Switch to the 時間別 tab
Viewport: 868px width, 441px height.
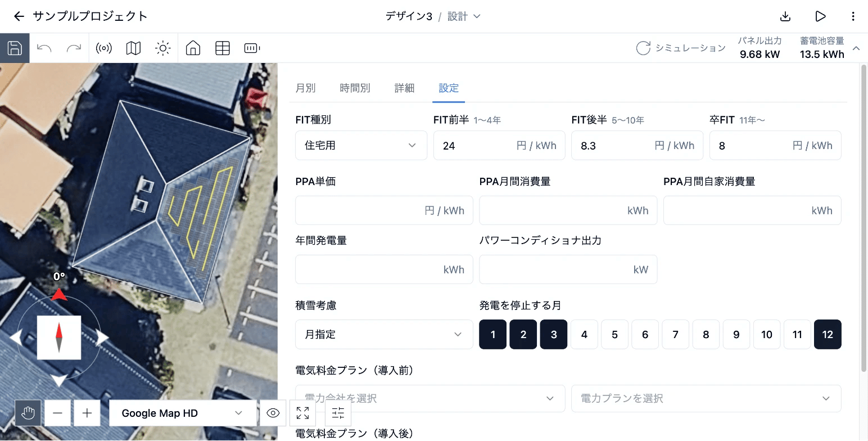pos(355,88)
